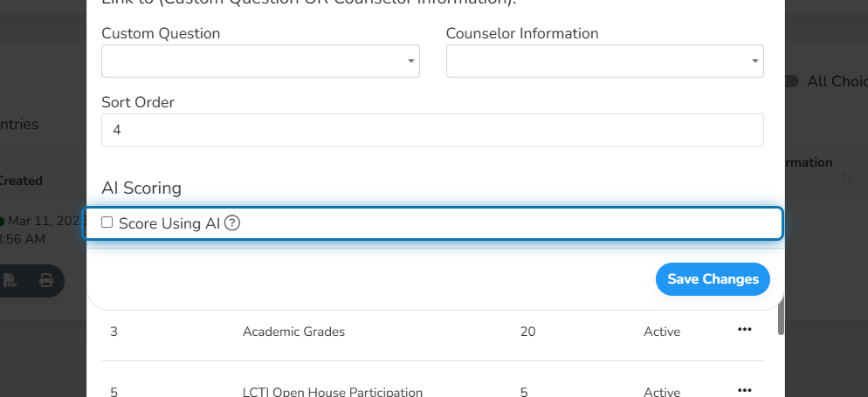Click the modal's vertical scrollbar thumb
Image resolution: width=868 pixels, height=397 pixels.
[x=781, y=315]
